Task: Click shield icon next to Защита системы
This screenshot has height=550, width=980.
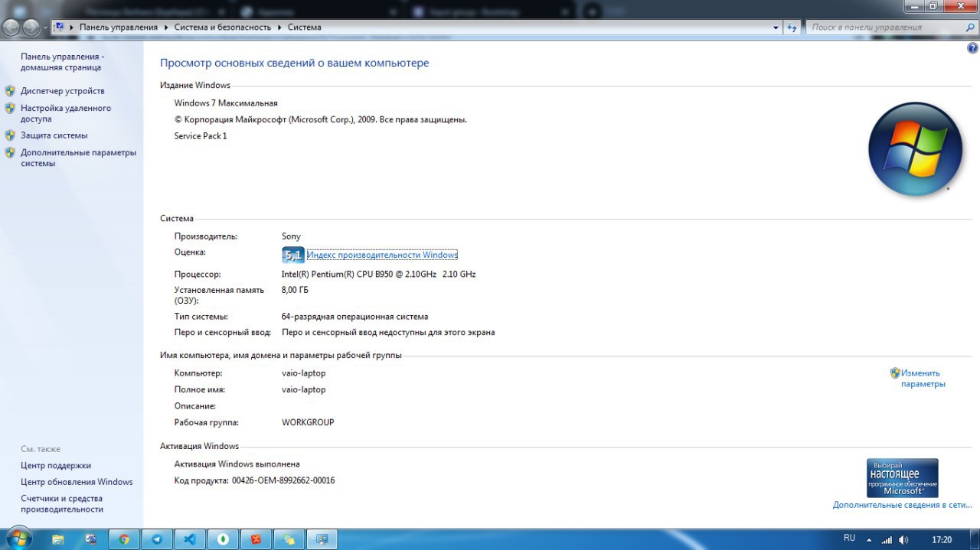Action: pos(10,135)
